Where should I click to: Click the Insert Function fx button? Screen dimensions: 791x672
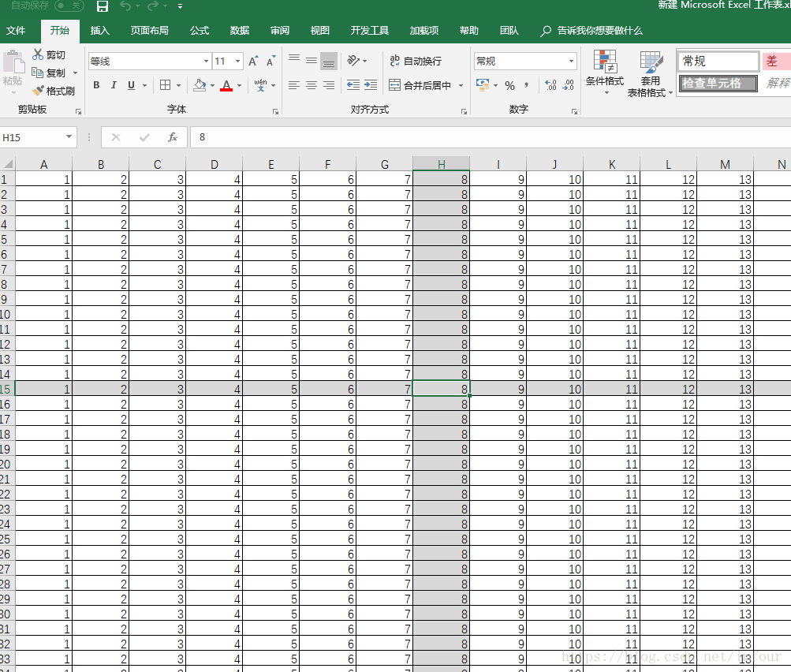(x=173, y=137)
